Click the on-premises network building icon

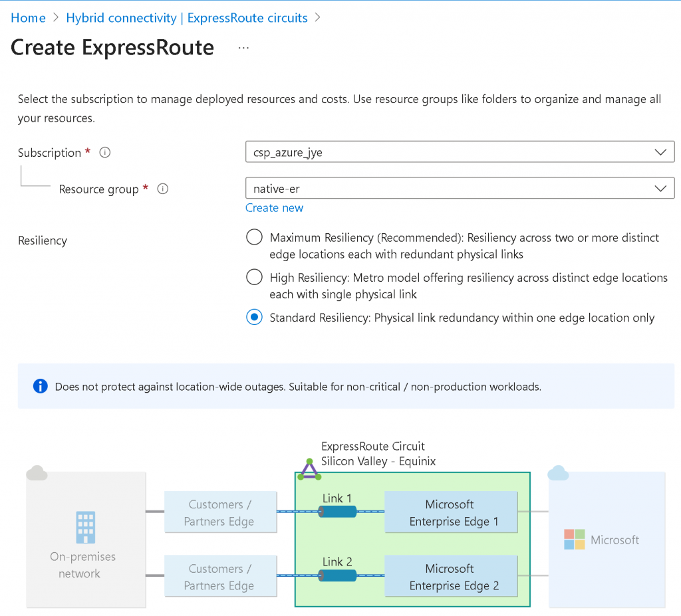point(86,527)
